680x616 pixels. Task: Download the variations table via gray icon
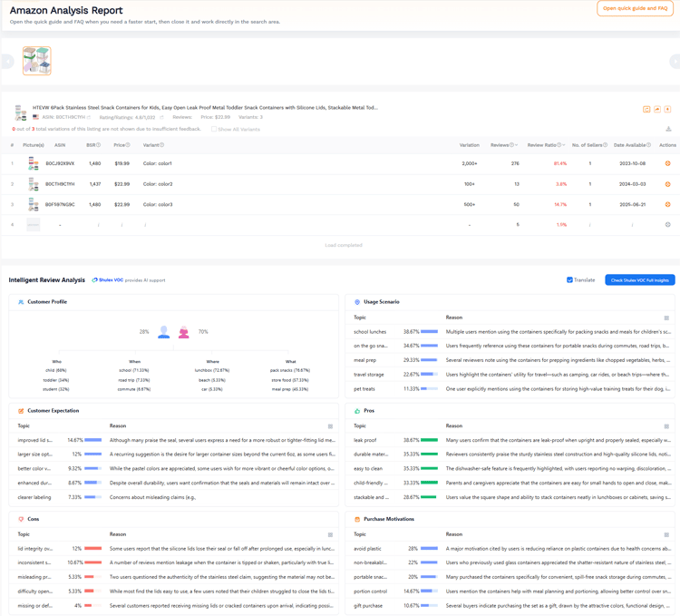click(668, 129)
